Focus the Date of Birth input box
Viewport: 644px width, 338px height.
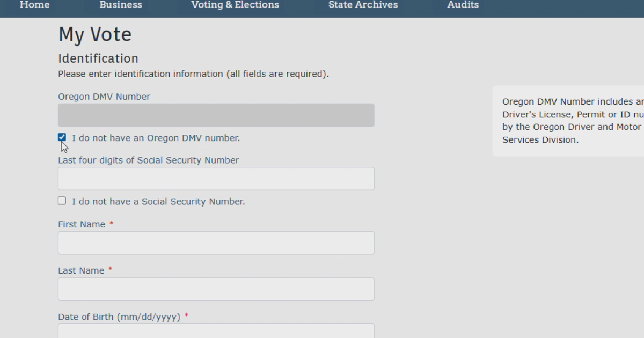coord(216,332)
